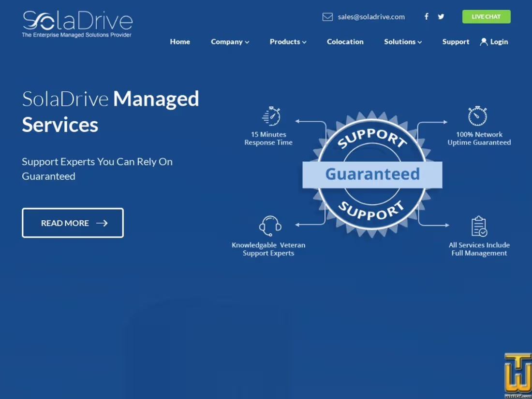The height and width of the screenshot is (399, 532).
Task: Click the person icon beside Login
Action: [484, 42]
